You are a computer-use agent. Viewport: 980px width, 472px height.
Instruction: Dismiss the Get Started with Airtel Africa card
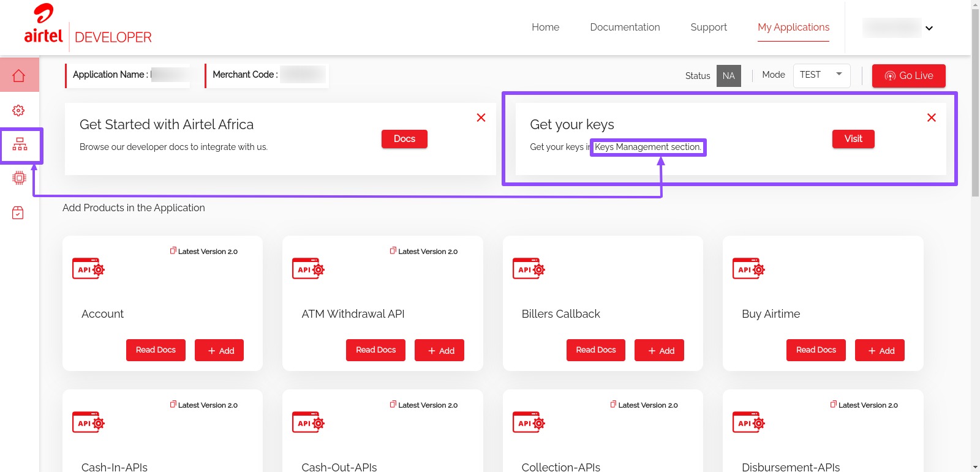pos(481,118)
